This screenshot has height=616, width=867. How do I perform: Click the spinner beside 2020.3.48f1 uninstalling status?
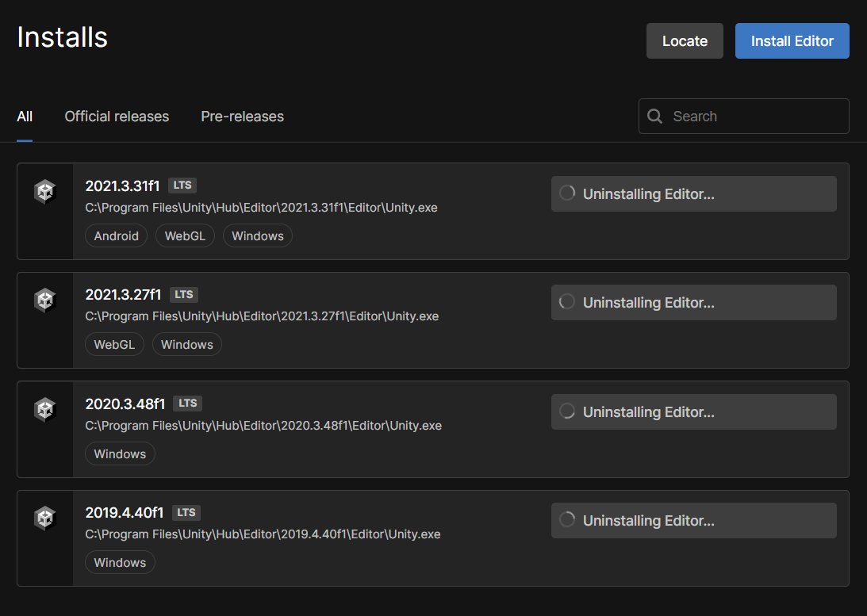[567, 411]
